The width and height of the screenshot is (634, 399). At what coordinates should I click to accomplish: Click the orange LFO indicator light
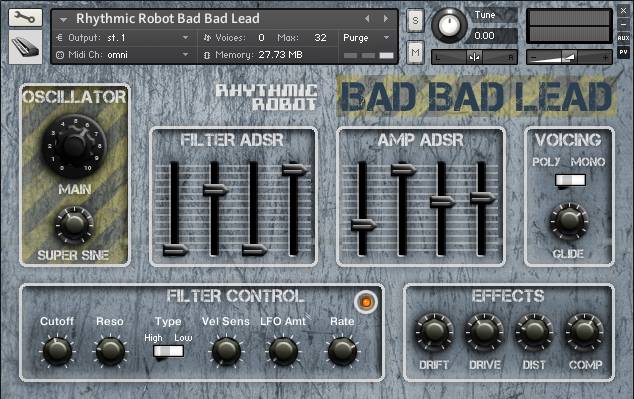click(366, 302)
